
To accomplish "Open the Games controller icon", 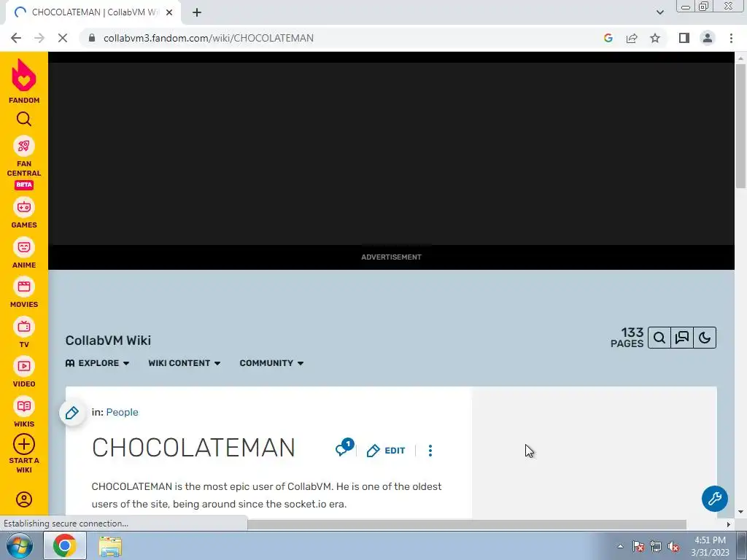I will [24, 207].
